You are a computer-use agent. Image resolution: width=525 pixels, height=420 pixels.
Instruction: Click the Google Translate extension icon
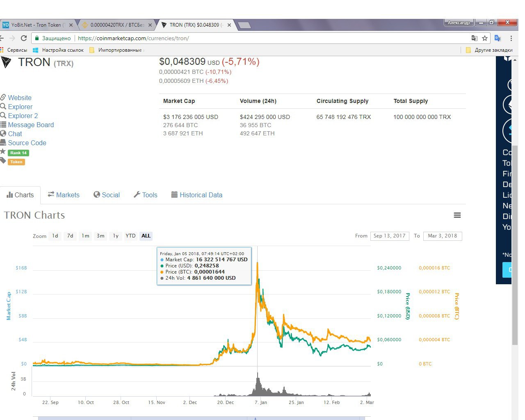tap(498, 38)
